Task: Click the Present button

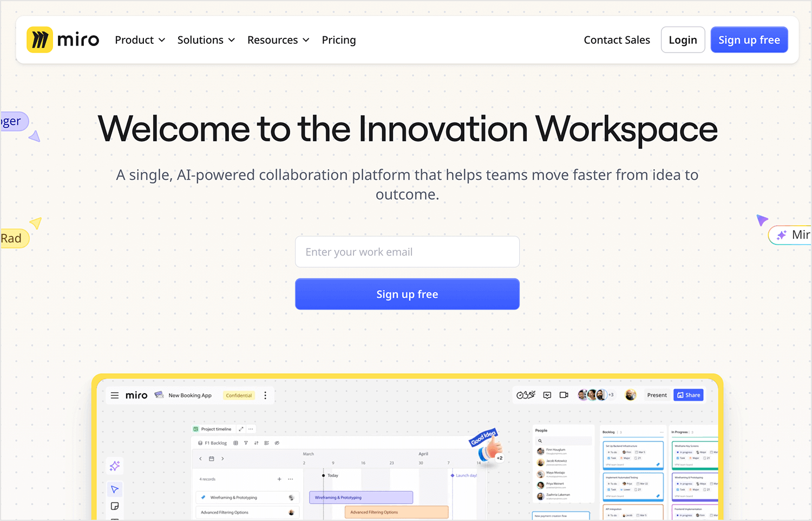Action: (x=657, y=395)
